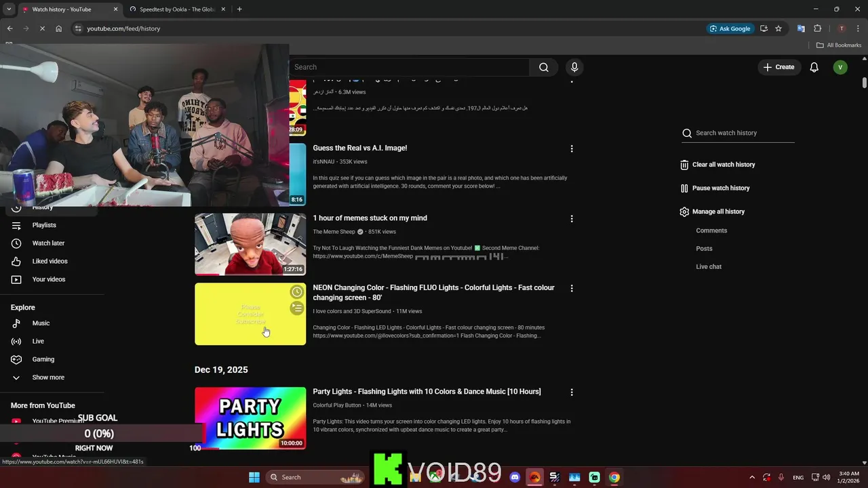Click the pause icon for Pause watch history
The image size is (868, 488).
tap(684, 188)
